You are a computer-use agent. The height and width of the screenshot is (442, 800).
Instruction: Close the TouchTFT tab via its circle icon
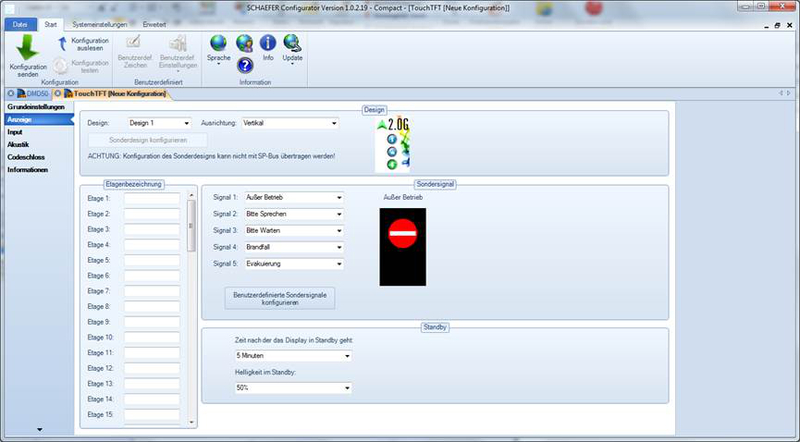tap(58, 93)
